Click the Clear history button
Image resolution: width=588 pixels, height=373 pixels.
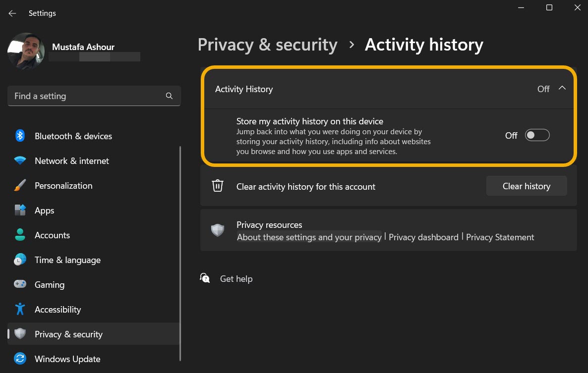[x=526, y=186]
